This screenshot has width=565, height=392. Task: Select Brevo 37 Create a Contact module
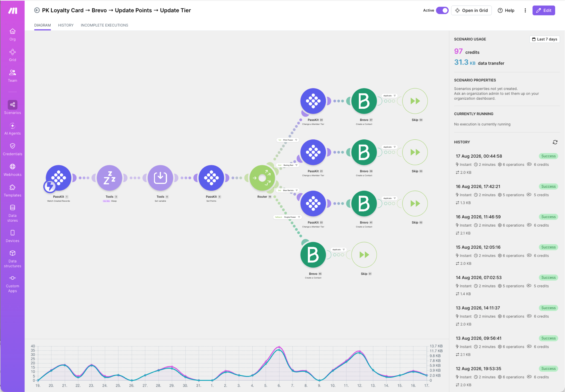tap(364, 101)
